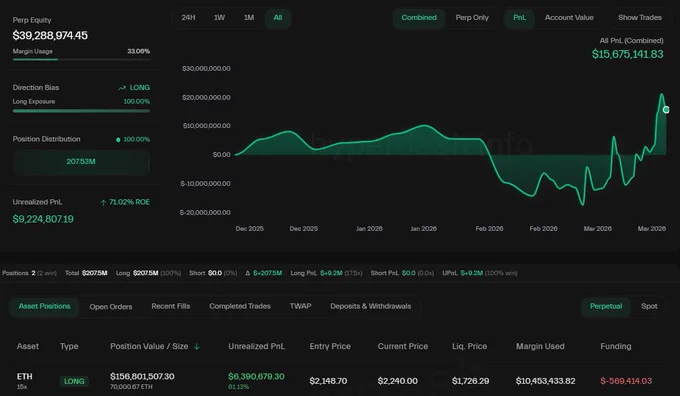Click the $39,288,974.45 Perp Equity value
The height and width of the screenshot is (396, 680).
tap(50, 36)
